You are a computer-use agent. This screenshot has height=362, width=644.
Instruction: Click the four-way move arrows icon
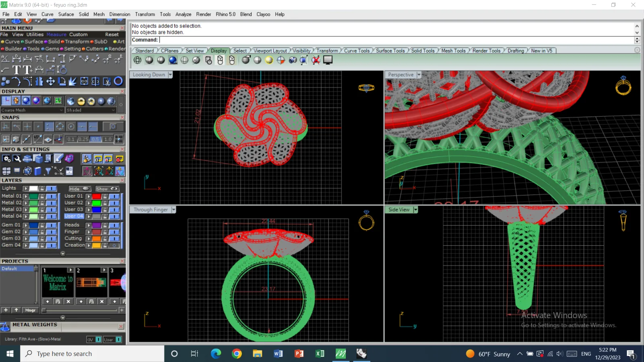pyautogui.click(x=50, y=81)
